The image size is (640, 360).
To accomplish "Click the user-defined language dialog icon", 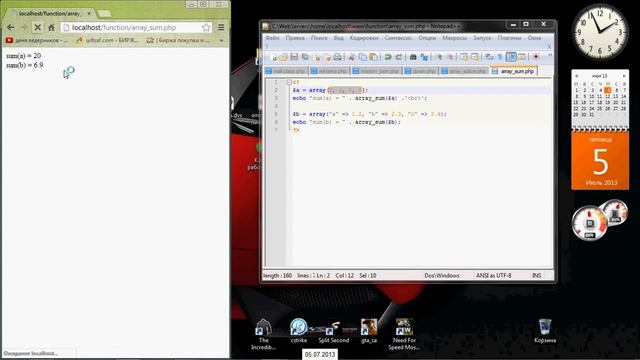I will pos(522,57).
